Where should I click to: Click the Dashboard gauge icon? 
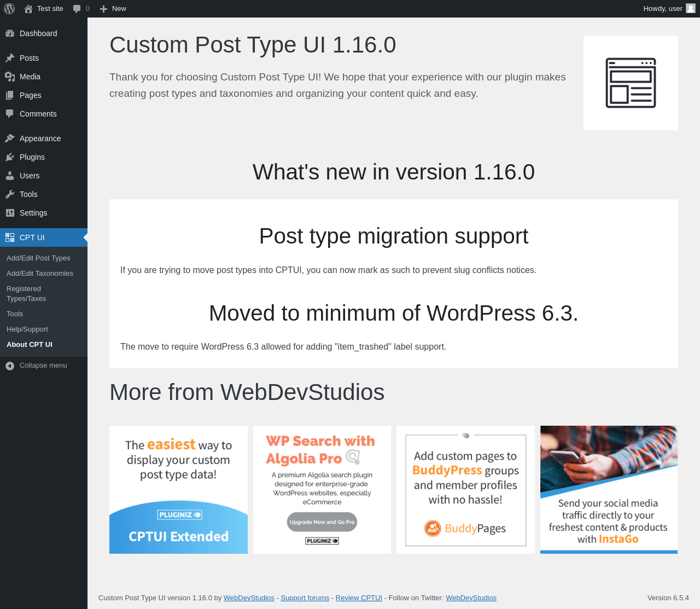click(10, 33)
